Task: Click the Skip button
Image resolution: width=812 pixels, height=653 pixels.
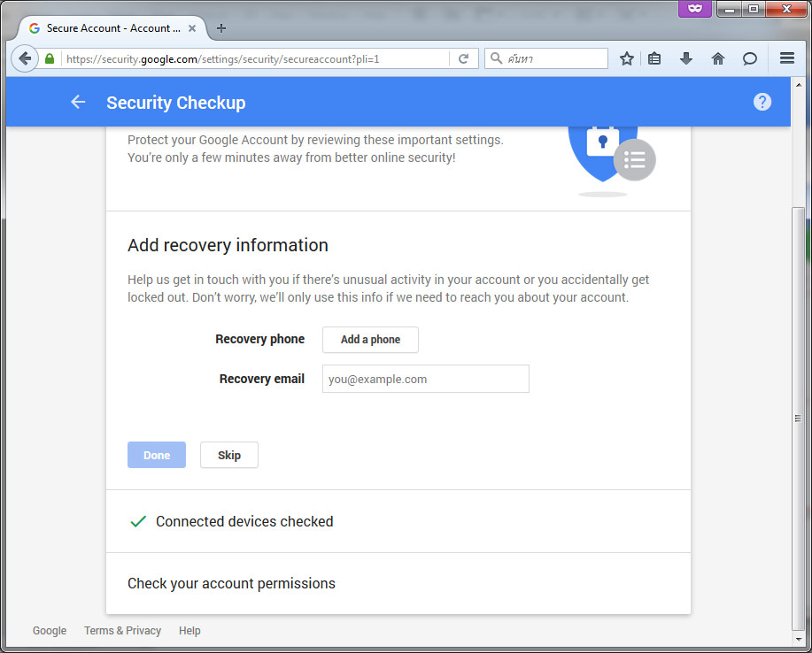Action: 229,456
